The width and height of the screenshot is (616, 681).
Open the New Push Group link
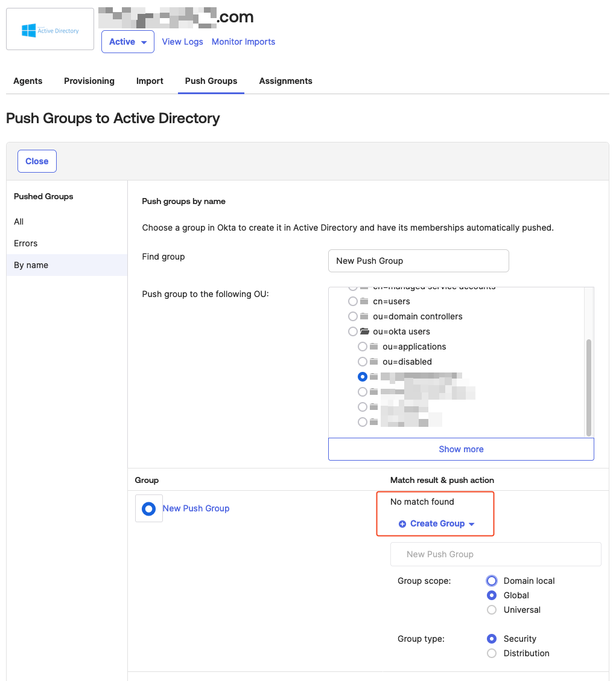[196, 508]
